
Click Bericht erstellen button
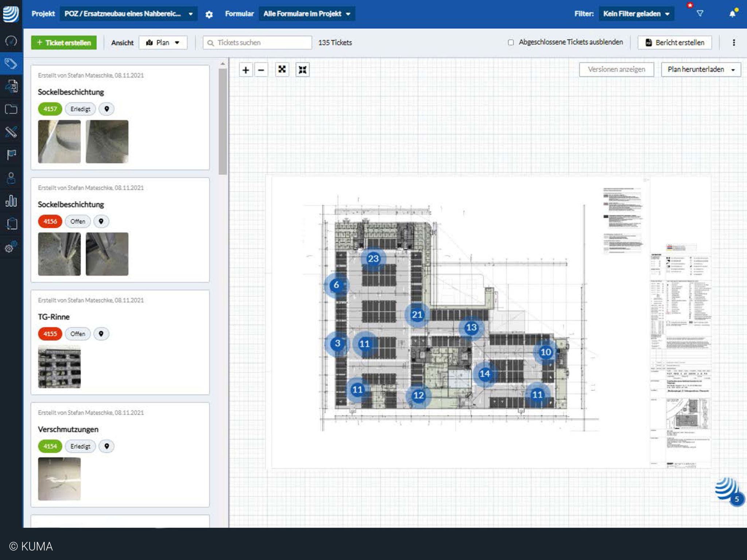pos(674,43)
